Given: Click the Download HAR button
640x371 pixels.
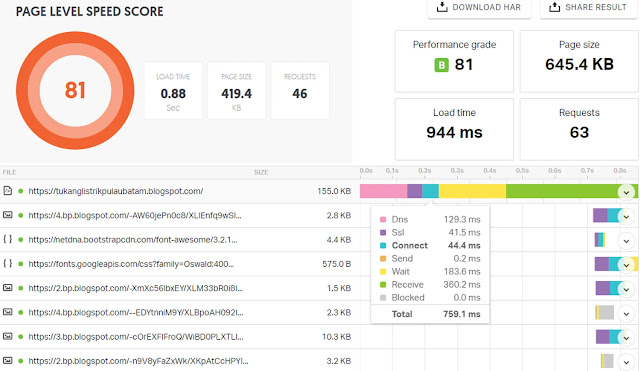Looking at the screenshot, I should pos(479,7).
